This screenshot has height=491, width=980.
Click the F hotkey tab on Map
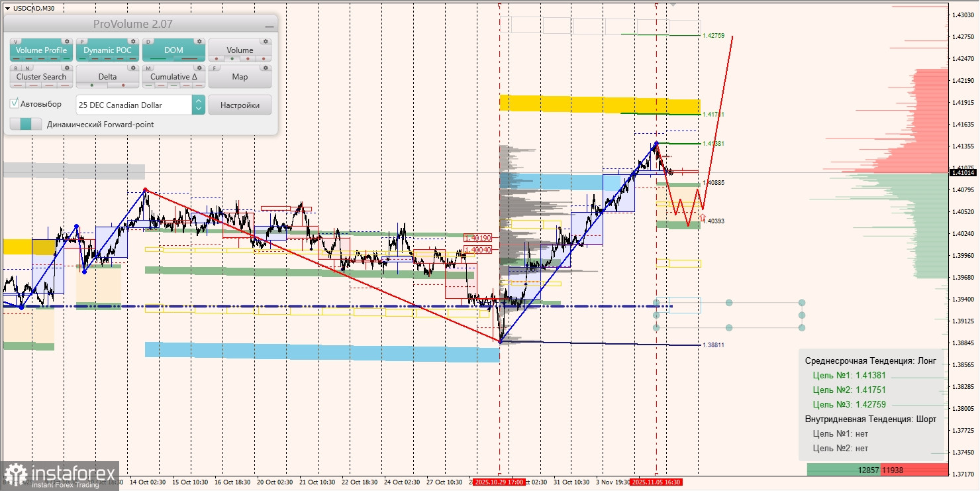click(214, 68)
